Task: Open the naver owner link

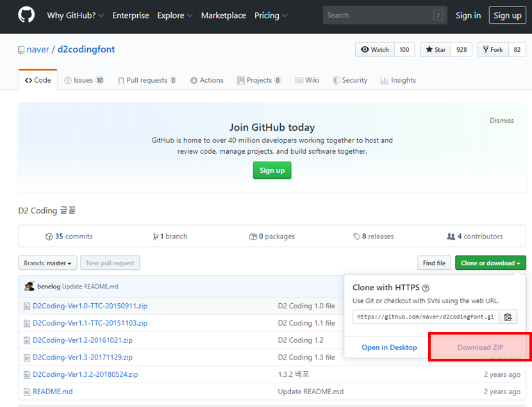Action: click(38, 49)
